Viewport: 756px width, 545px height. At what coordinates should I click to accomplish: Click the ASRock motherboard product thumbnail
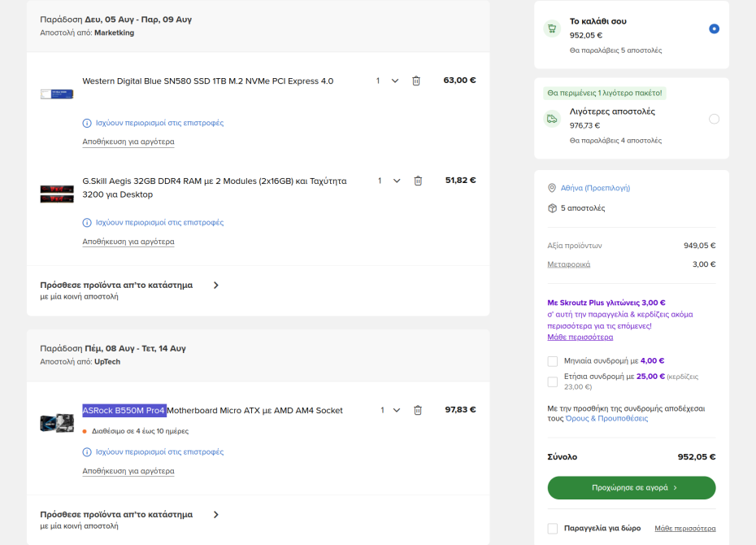[x=57, y=422]
